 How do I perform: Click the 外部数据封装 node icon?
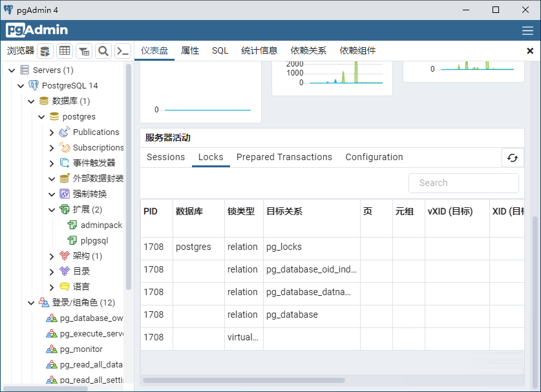65,178
